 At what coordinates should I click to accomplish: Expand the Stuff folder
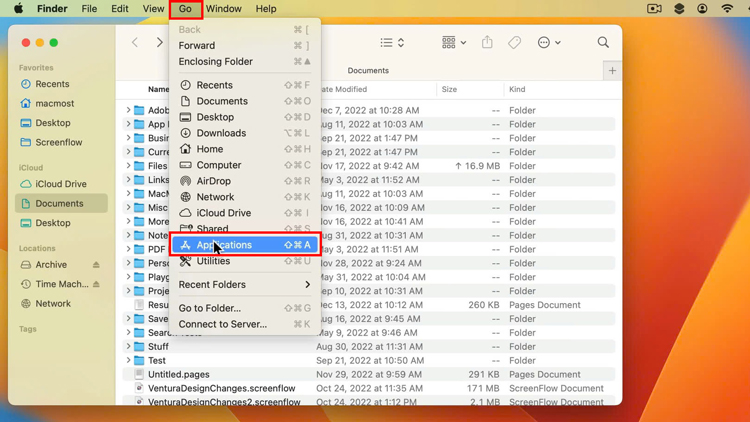(x=128, y=346)
